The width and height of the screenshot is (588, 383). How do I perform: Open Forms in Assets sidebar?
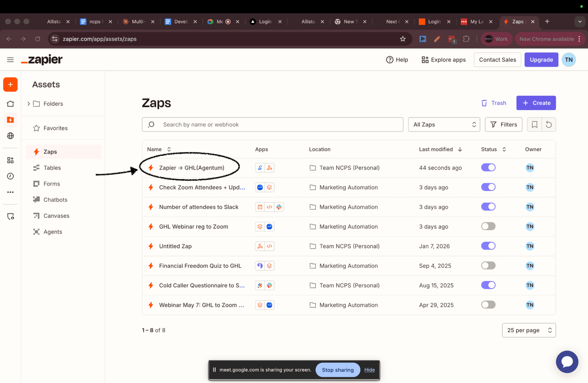pyautogui.click(x=52, y=184)
